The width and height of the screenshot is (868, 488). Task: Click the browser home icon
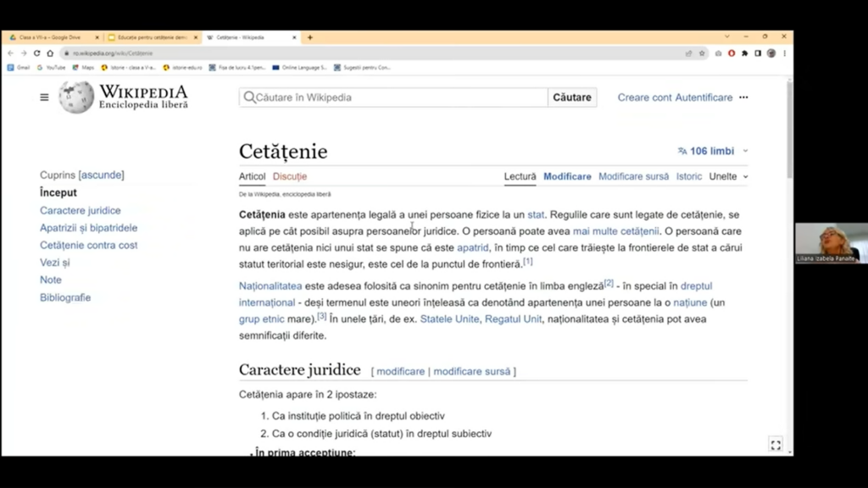coord(49,53)
